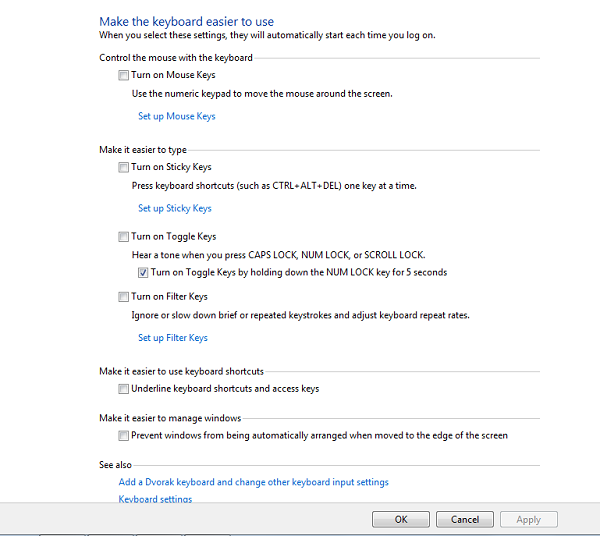The width and height of the screenshot is (600, 536).
Task: Enable the Turn on Filter Keys checkbox
Action: 124,297
